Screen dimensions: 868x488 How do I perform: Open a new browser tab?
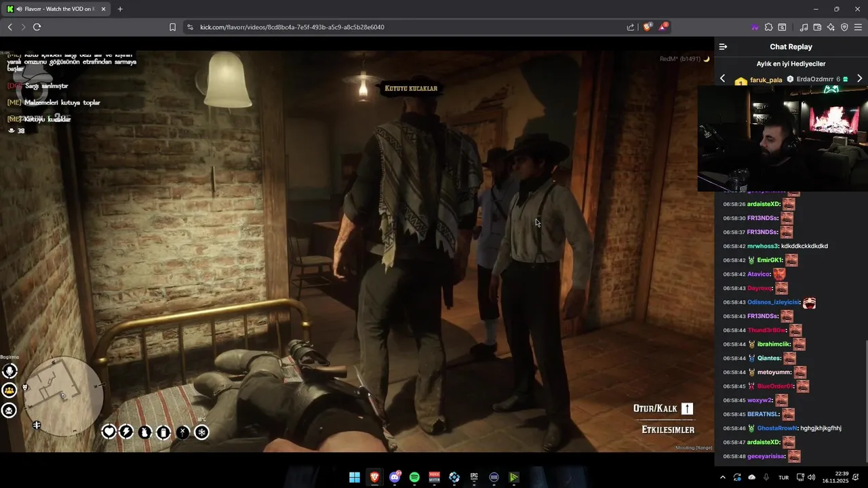tap(120, 9)
